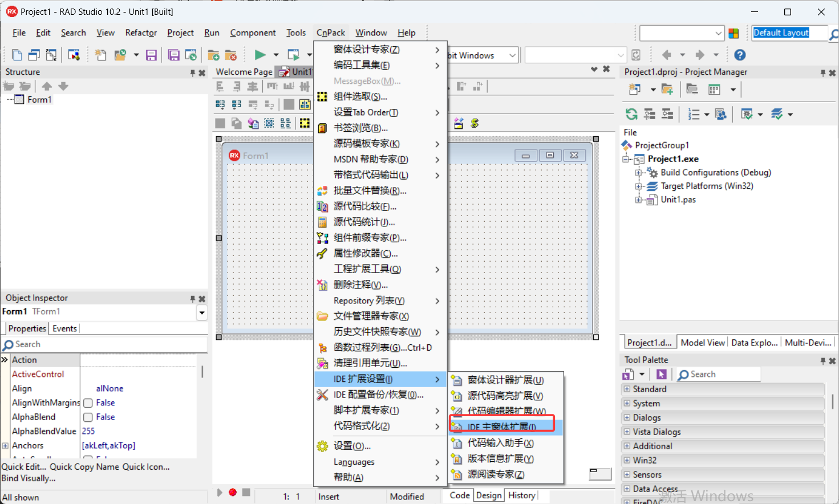Click the blue Help question mark icon

pyautogui.click(x=740, y=55)
